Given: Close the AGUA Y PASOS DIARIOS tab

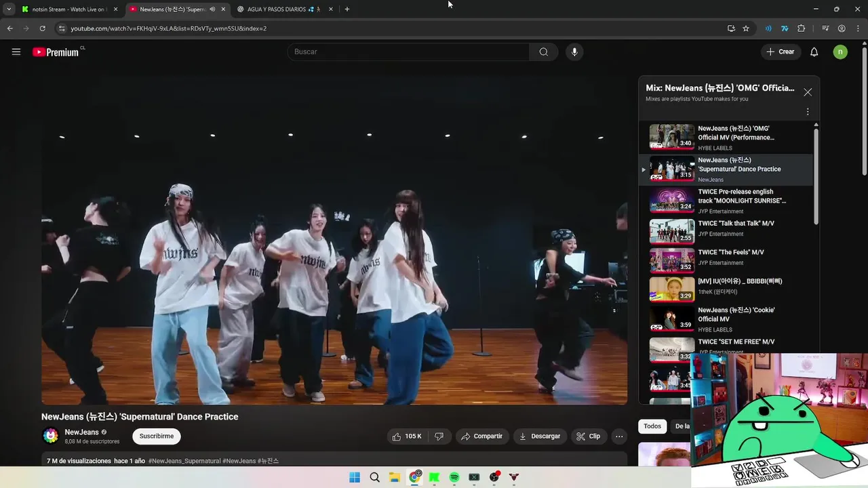Looking at the screenshot, I should click(331, 9).
